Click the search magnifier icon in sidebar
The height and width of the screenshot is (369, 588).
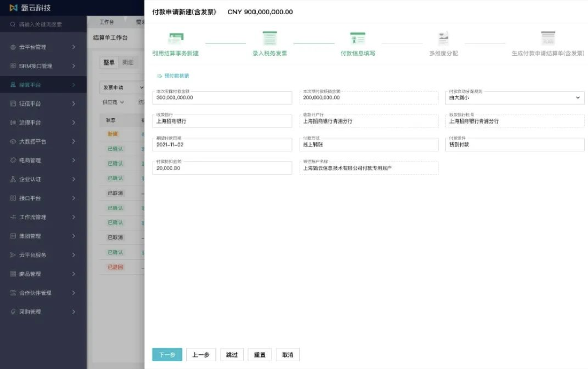13,25
